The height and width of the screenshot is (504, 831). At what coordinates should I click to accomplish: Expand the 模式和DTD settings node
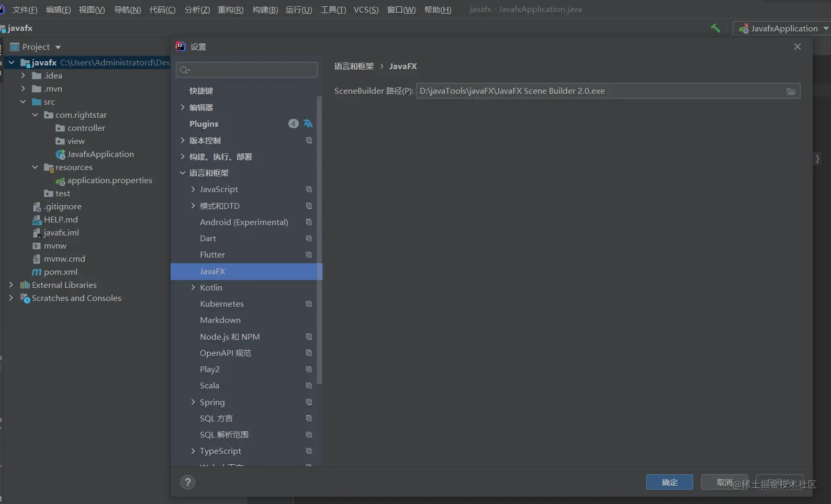coord(193,206)
